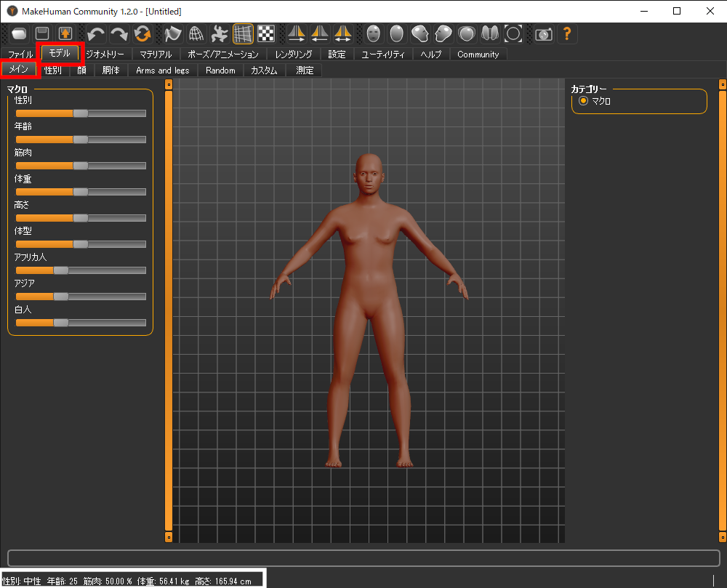This screenshot has width=727, height=588.
Task: Click the camera screenshot icon
Action: (543, 33)
